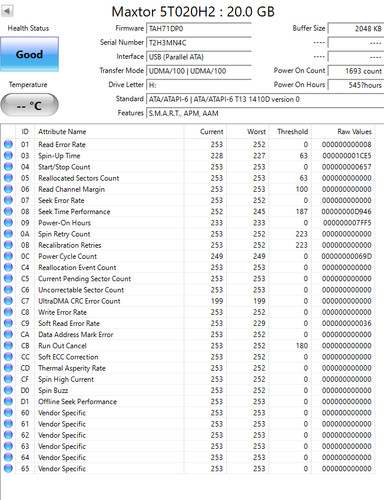The image size is (384, 500).
Task: Click the status icon for Seek Error Rate
Action: point(8,200)
